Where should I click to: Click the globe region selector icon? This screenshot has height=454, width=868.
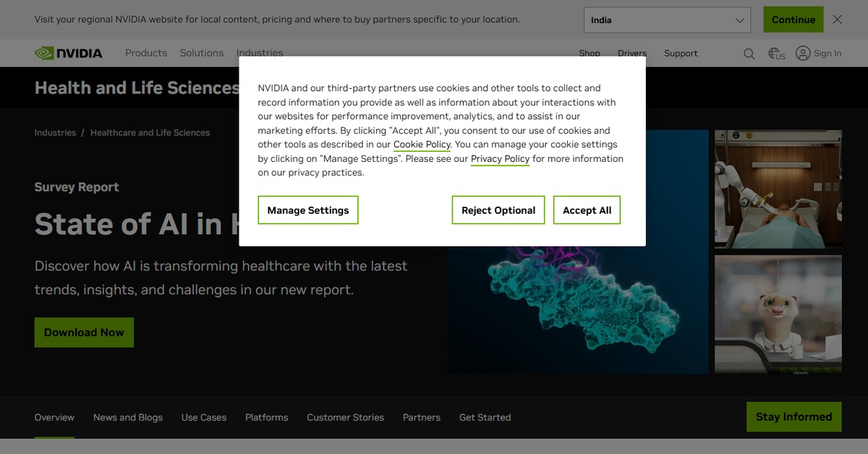(x=776, y=53)
